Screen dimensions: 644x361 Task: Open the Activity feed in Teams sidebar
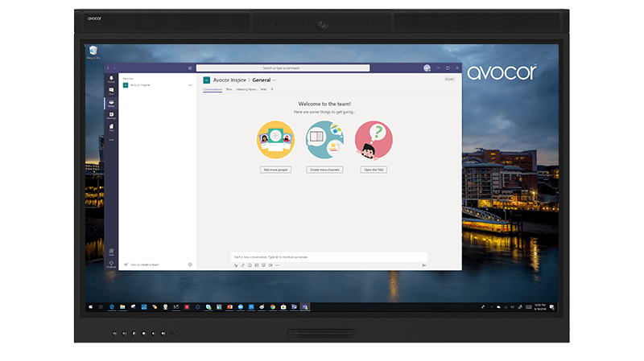(x=111, y=81)
